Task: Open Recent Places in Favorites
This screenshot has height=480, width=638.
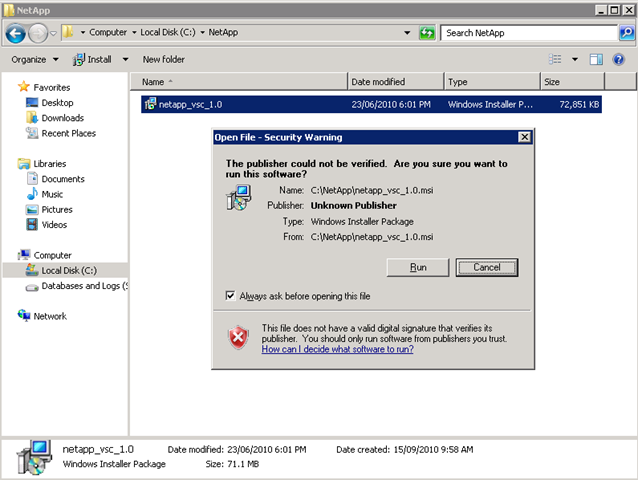Action: 69,133
